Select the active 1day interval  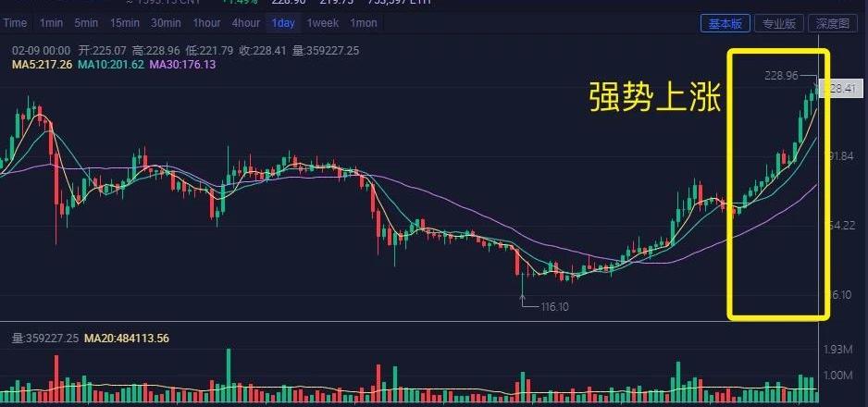coord(283,23)
